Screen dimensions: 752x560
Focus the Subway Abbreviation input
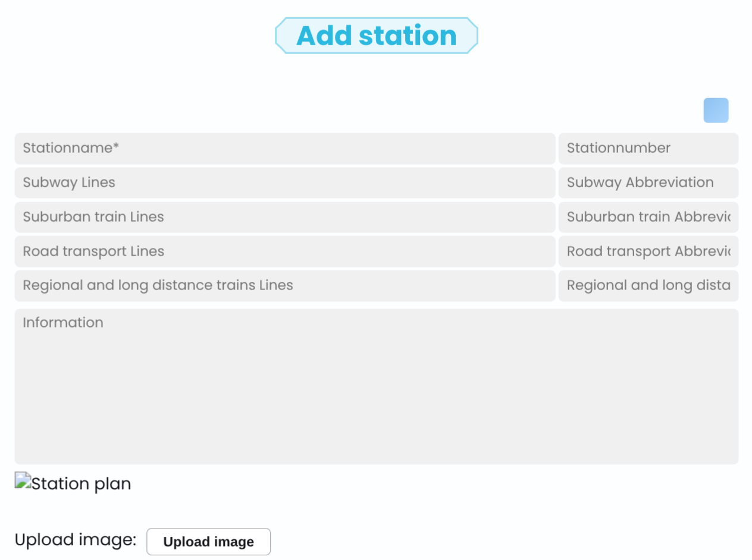coord(648,183)
